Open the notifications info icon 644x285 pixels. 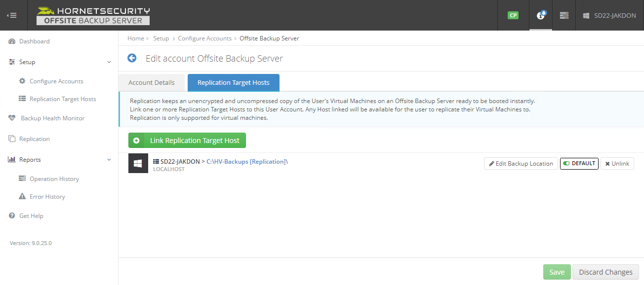(x=541, y=15)
